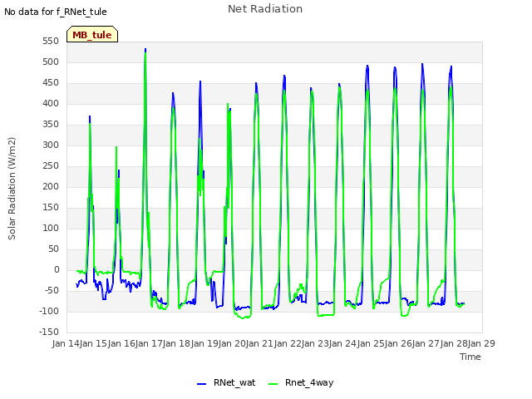Click the Jan 26 x-axis tick label

tap(398, 343)
